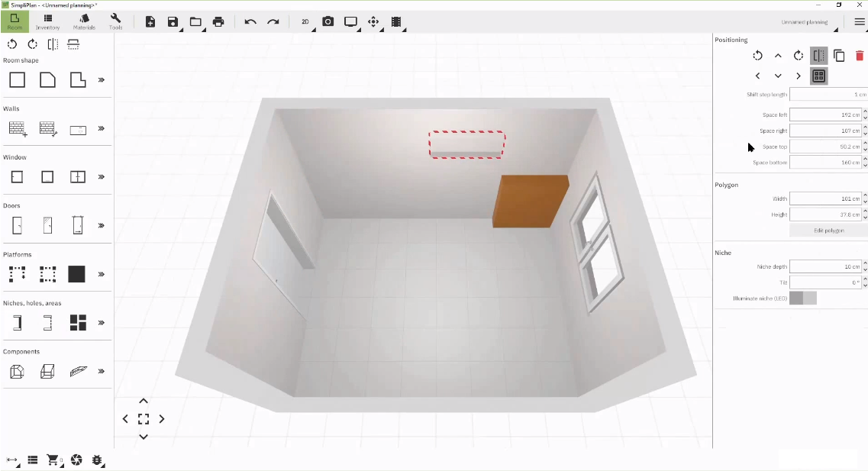Open the shopping cart in the bottom bar
The height and width of the screenshot is (471, 868).
(53, 460)
